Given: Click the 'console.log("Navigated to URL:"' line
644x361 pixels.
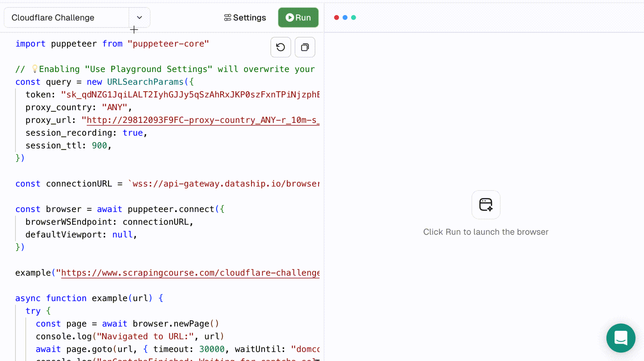Looking at the screenshot, I should (130, 336).
